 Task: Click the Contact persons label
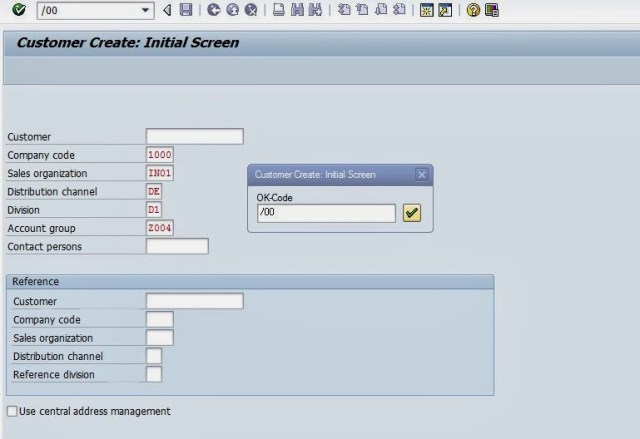point(44,246)
